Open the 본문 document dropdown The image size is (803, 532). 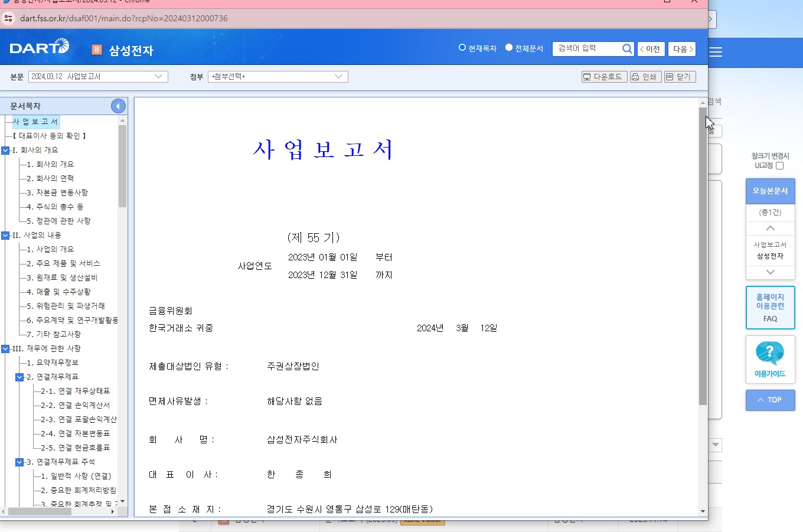(98, 77)
